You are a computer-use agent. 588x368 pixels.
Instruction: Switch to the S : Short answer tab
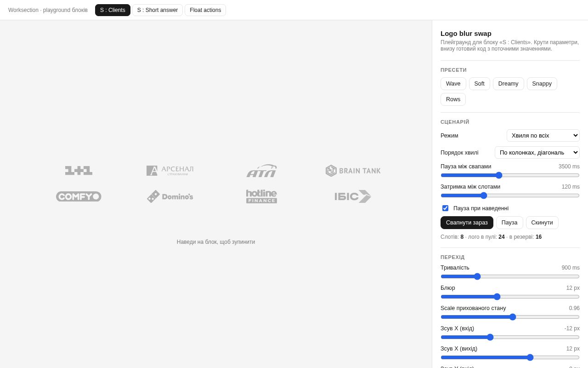pos(158,10)
